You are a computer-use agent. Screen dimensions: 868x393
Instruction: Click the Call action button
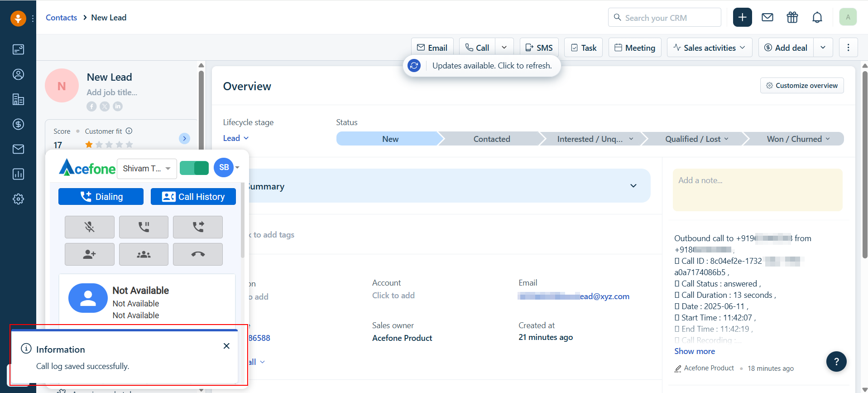click(x=477, y=48)
